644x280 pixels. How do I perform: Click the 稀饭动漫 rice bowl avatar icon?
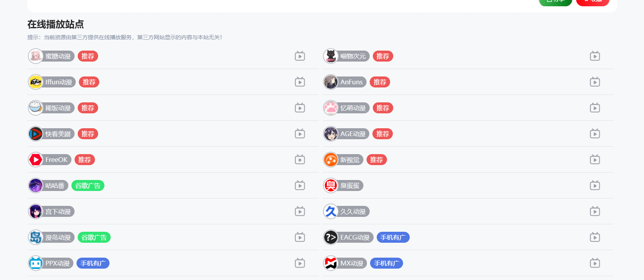[x=36, y=108]
